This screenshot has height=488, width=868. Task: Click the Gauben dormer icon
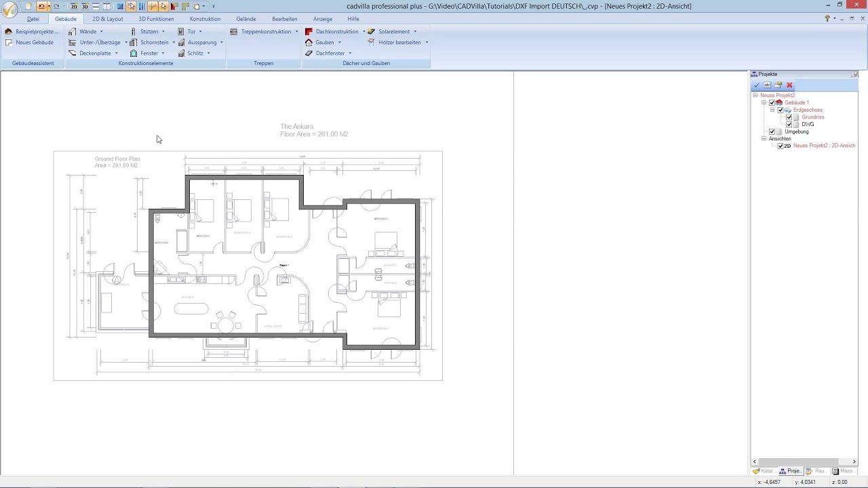click(309, 42)
